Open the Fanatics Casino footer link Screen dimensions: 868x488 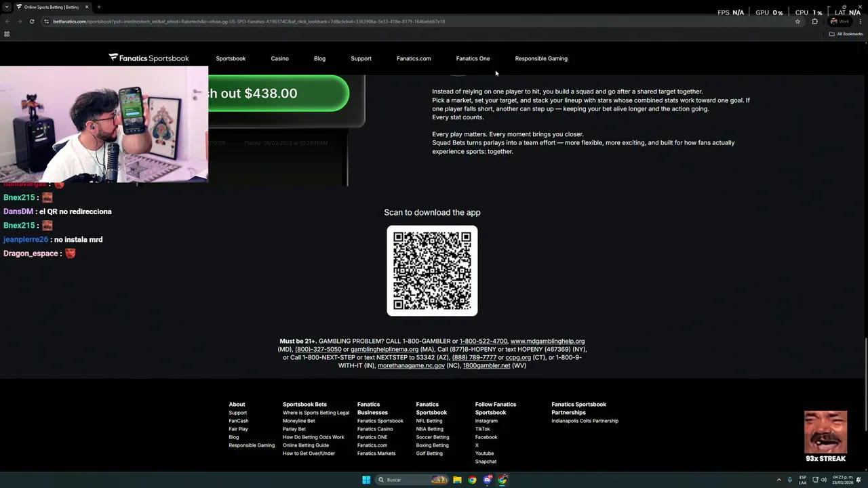(x=375, y=429)
